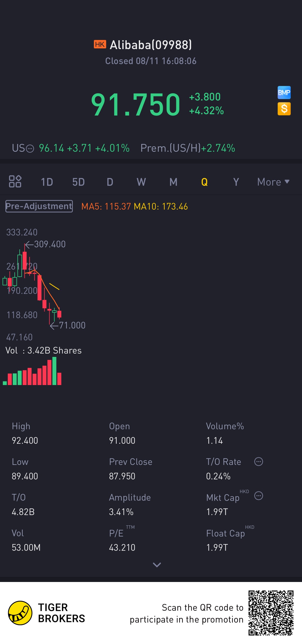Viewport: 302px width, 644px height.
Task: Open the T/O Rate info bubble
Action: 258,462
